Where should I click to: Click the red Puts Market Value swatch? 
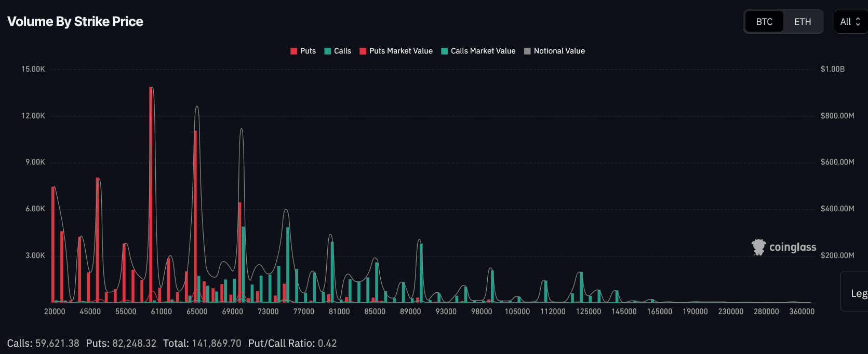(x=363, y=51)
